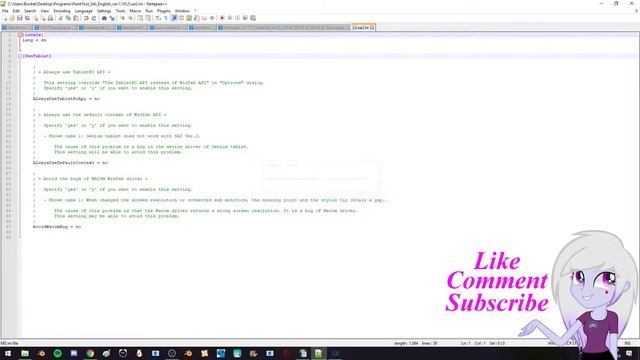Open the File menu
The height and width of the screenshot is (360, 640).
(5, 11)
